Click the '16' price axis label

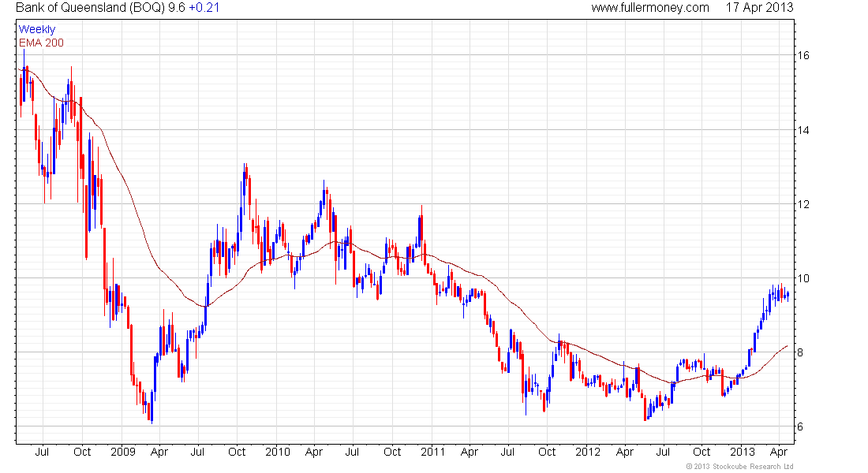[803, 55]
